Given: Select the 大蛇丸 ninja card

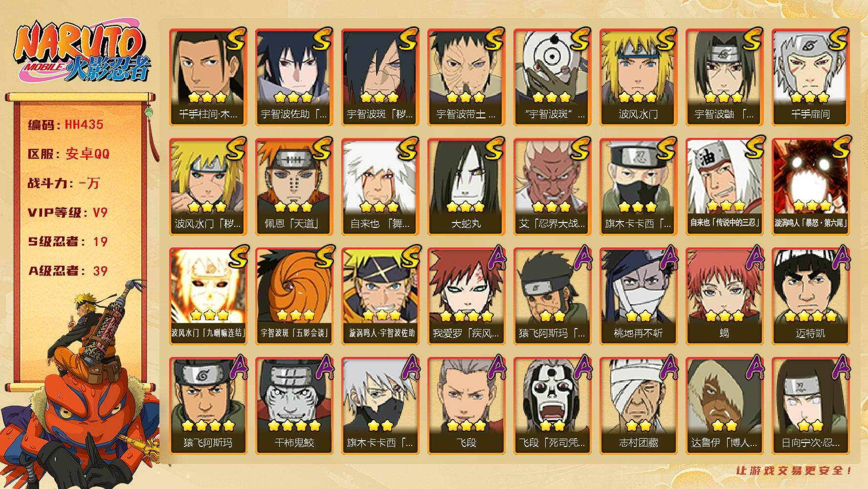Looking at the screenshot, I should tap(466, 187).
